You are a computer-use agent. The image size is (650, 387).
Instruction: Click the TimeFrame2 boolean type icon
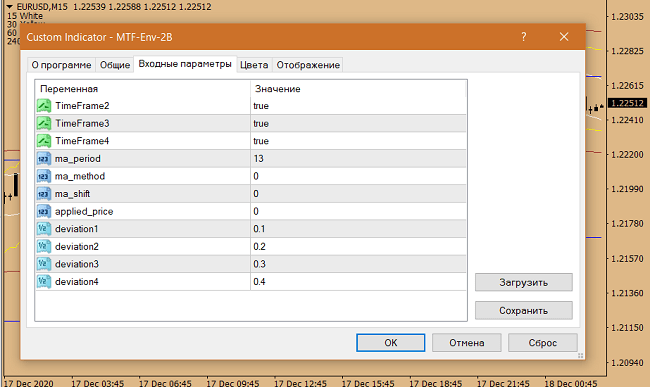click(x=44, y=106)
